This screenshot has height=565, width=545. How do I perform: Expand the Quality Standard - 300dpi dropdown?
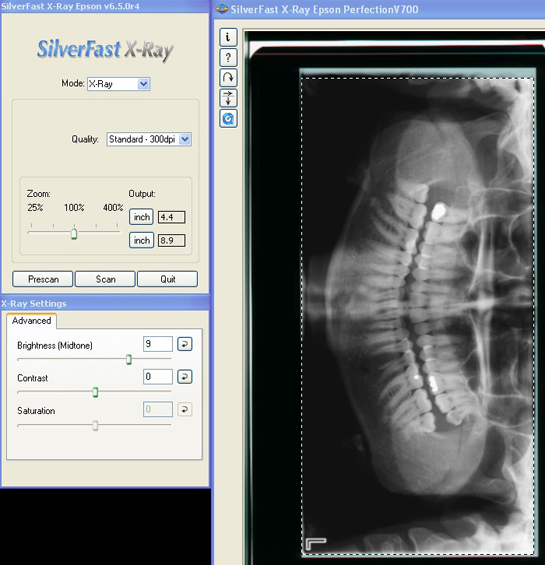[x=149, y=139]
